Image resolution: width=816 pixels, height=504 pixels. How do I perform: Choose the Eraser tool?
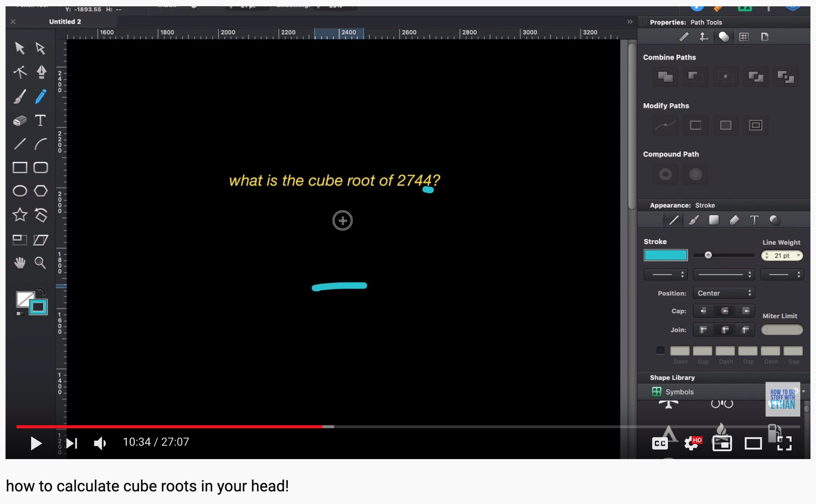coord(20,120)
